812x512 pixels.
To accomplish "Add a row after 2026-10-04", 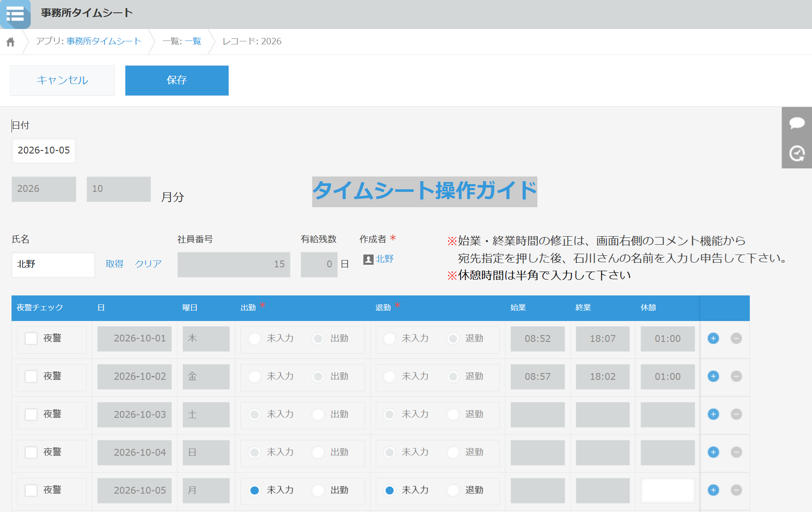I will 713,452.
